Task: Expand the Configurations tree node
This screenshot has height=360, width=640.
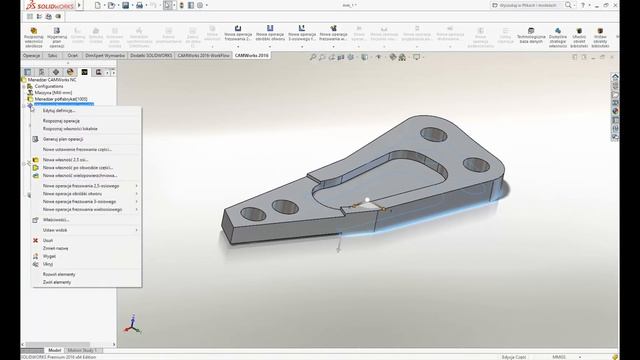Action: (24, 87)
